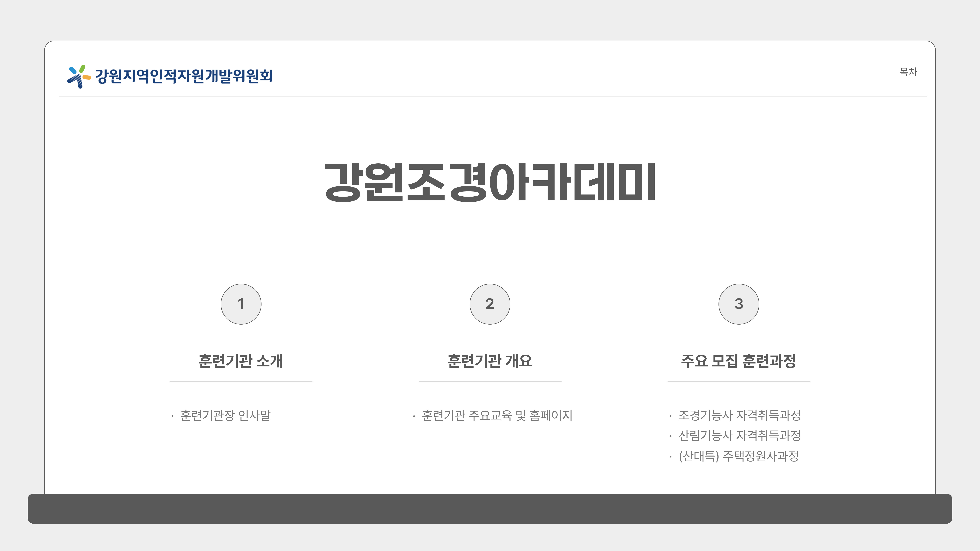
Task: Click the (산대특) 주택정원사과정 item
Action: pyautogui.click(x=738, y=456)
